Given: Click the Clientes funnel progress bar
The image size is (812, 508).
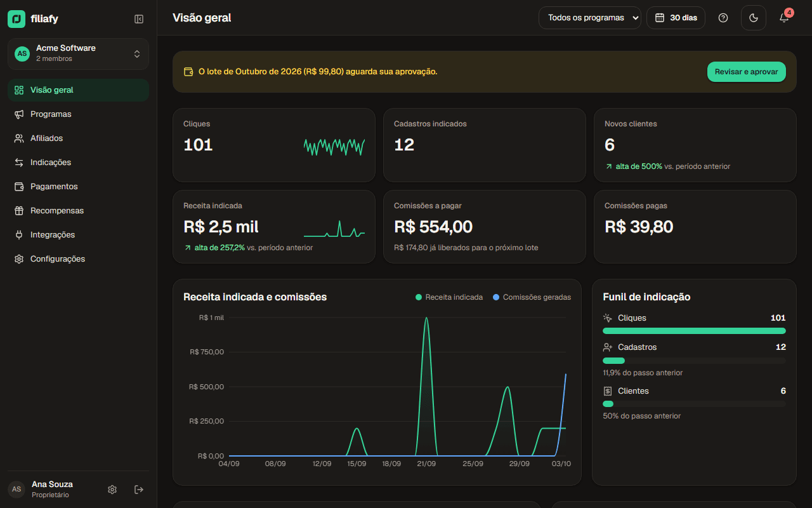Looking at the screenshot, I should [694, 404].
